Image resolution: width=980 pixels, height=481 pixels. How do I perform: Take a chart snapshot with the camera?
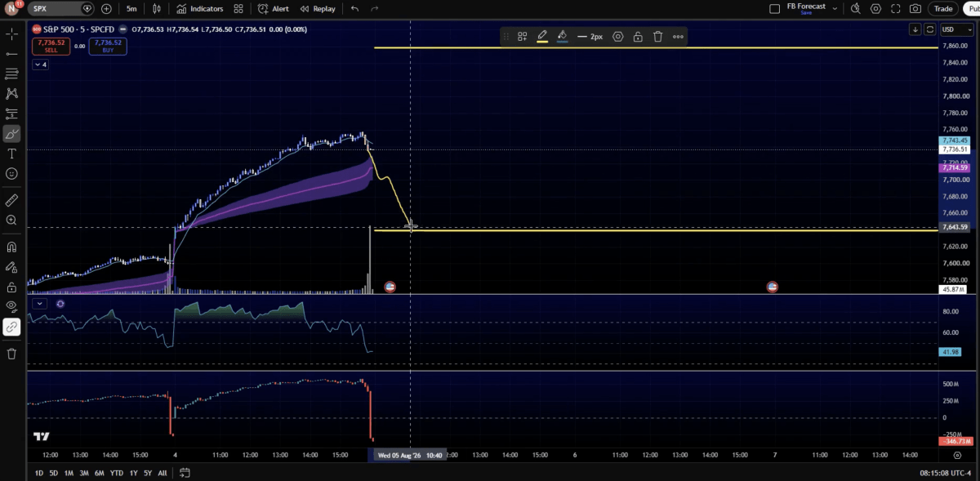(x=916, y=8)
